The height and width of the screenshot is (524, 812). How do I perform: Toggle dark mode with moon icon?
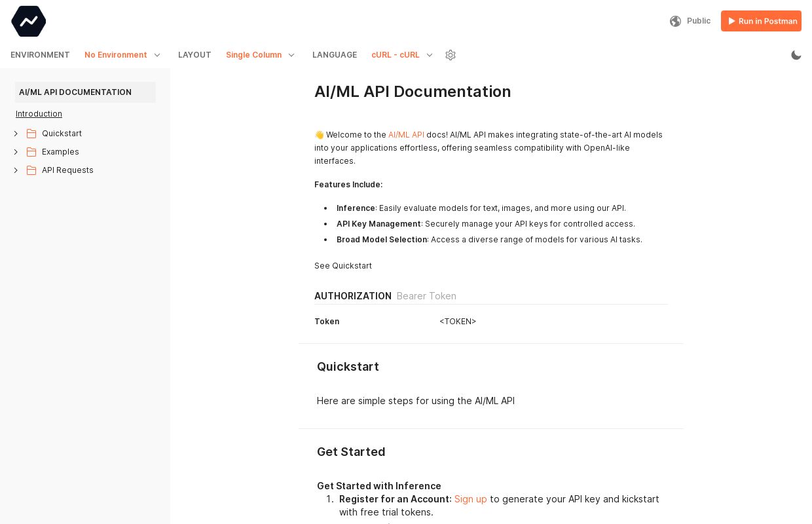(796, 55)
